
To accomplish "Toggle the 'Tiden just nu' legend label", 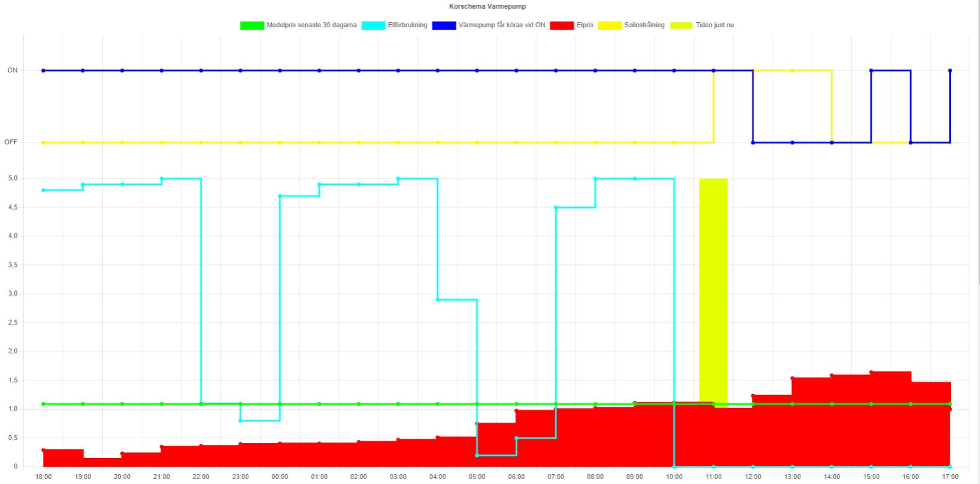I will pos(715,25).
